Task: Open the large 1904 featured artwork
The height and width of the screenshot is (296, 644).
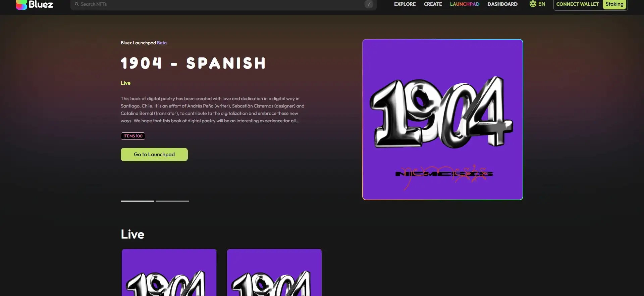Action: pyautogui.click(x=442, y=120)
